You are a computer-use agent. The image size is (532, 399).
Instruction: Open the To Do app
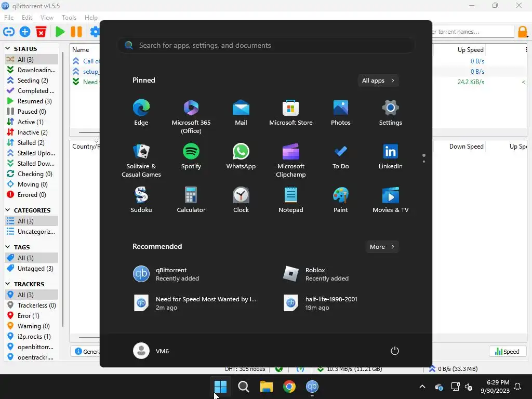click(341, 156)
